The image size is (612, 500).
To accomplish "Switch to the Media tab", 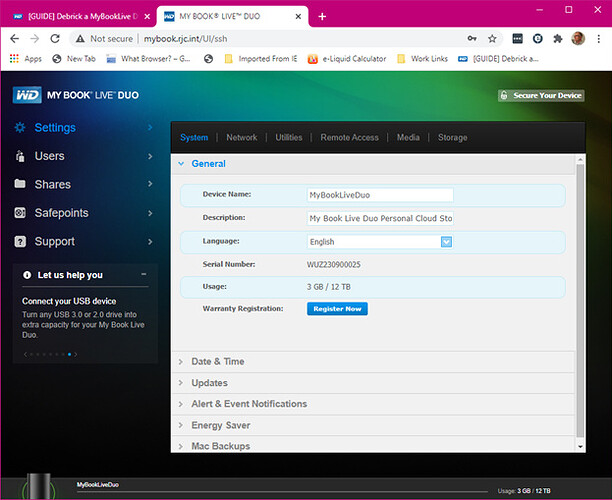I will [408, 137].
